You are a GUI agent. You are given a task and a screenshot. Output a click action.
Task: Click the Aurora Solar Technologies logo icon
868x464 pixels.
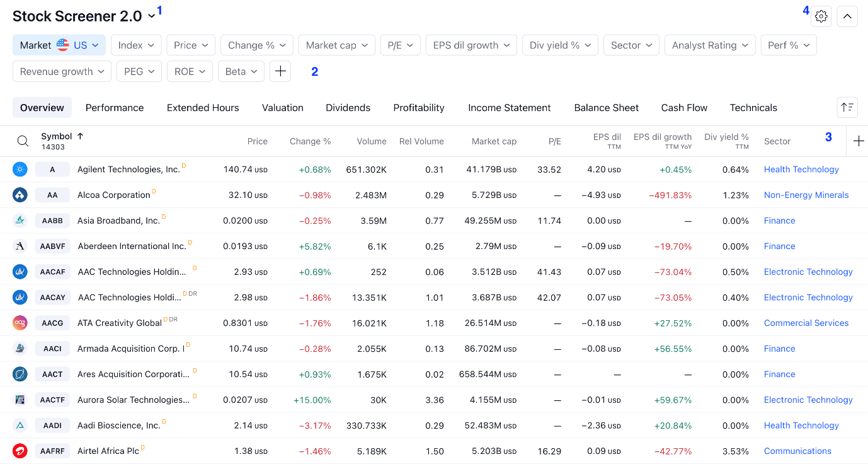click(x=20, y=400)
